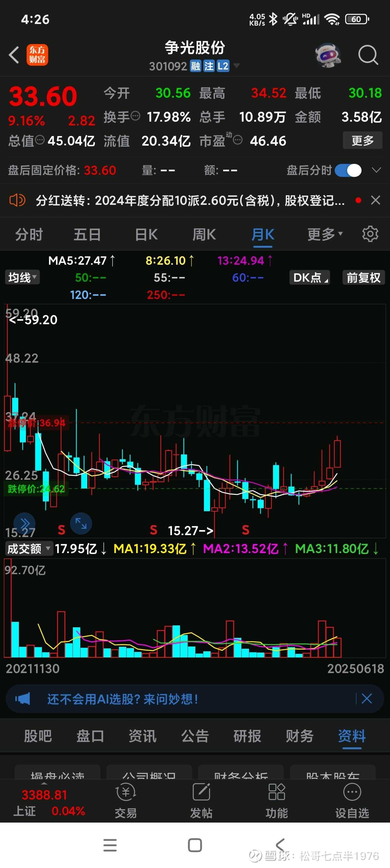Tap the info icon beside 市盈
The height and width of the screenshot is (868, 390).
(238, 140)
